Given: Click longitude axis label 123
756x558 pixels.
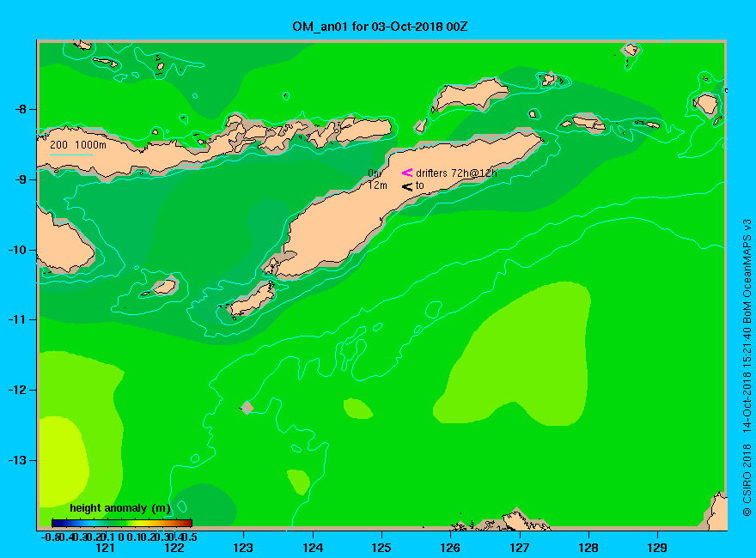Looking at the screenshot, I should [243, 548].
